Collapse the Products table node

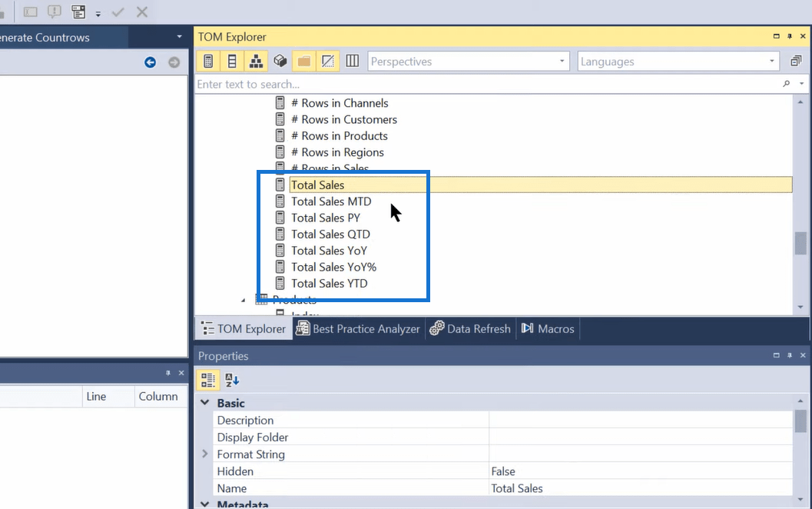tap(244, 300)
